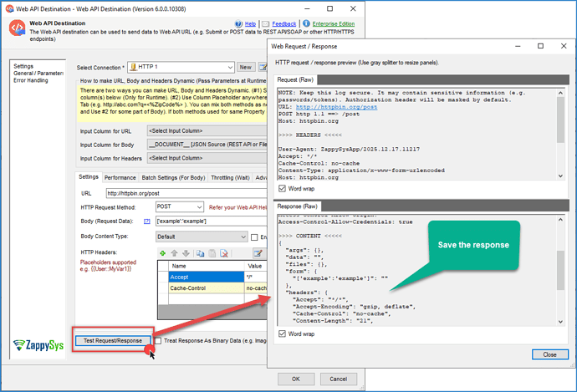This screenshot has height=392, width=577.
Task: Enable Treat Response As Binary Data
Action: point(158,340)
